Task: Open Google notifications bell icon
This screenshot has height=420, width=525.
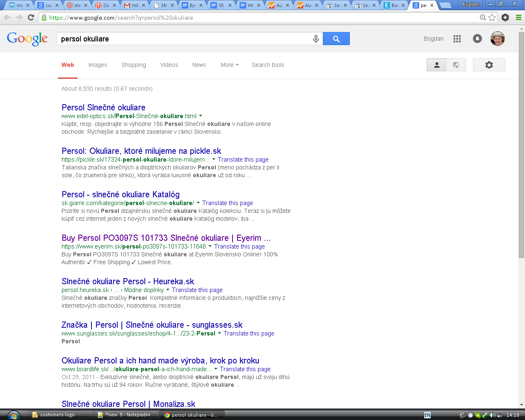Action: [x=477, y=39]
